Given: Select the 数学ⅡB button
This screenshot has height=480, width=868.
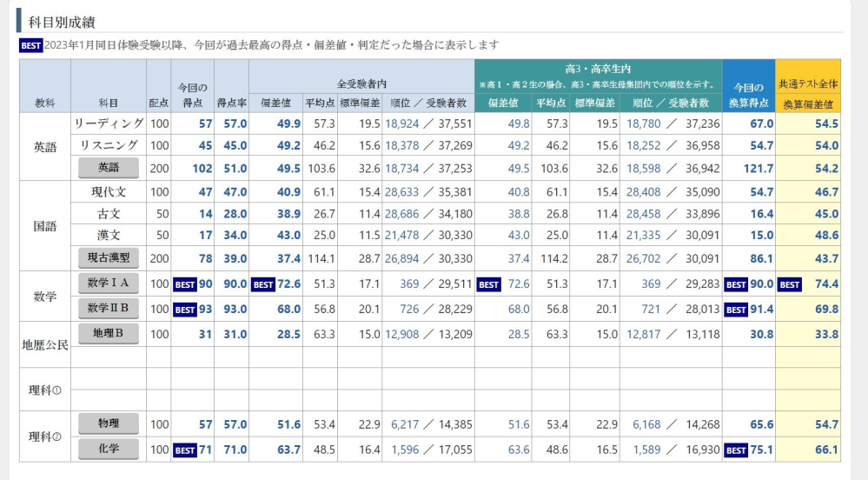Looking at the screenshot, I should [x=109, y=308].
